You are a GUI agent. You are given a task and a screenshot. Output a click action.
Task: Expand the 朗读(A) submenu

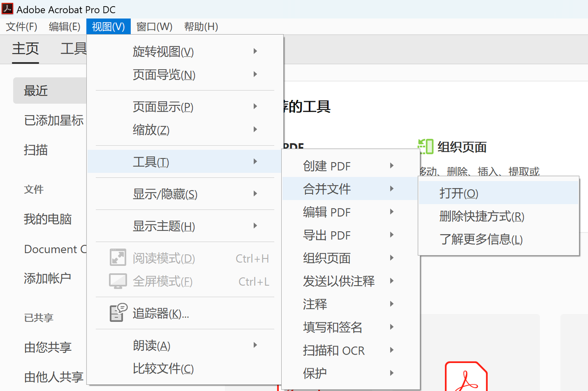click(x=185, y=346)
